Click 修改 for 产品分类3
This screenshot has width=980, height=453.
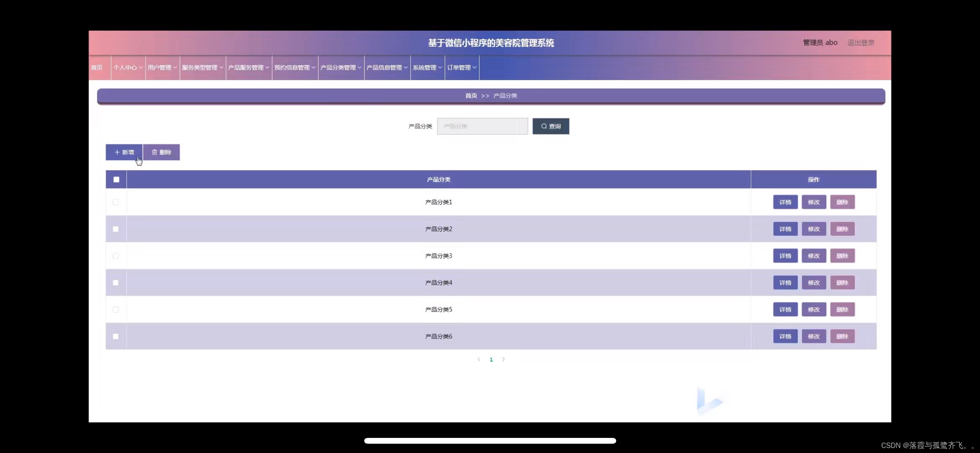[814, 256]
